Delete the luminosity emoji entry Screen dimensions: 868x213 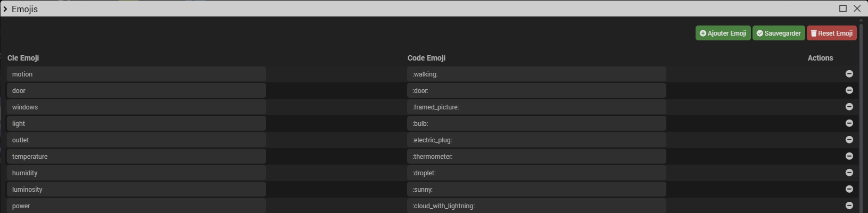pos(849,189)
